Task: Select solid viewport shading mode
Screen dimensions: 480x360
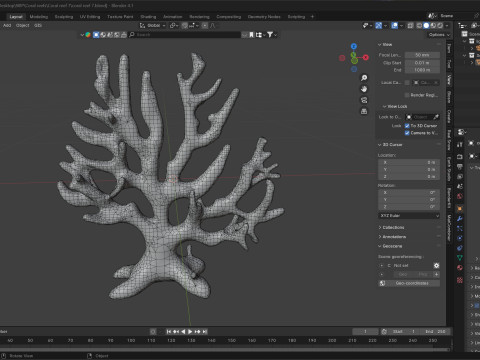Action: (x=426, y=26)
